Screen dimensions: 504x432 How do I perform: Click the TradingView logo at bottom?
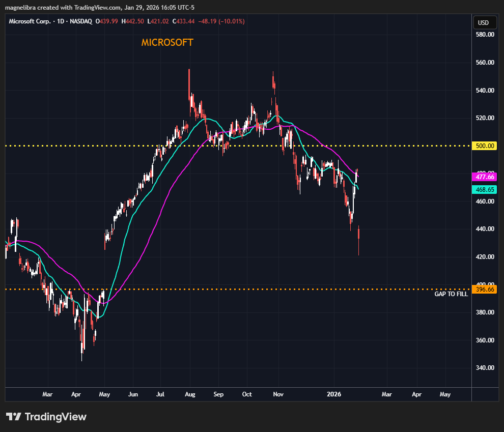tap(46, 417)
